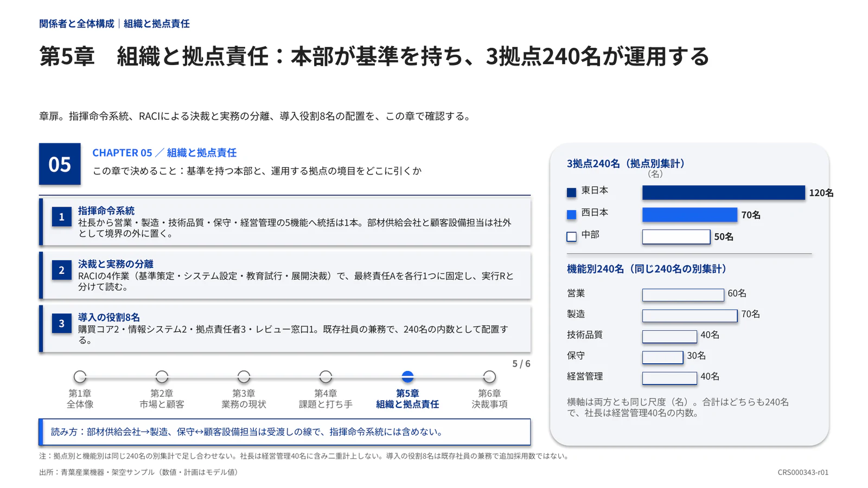Click the 関係者と全体構成 breadcrumb
868x488 pixels.
[76, 24]
